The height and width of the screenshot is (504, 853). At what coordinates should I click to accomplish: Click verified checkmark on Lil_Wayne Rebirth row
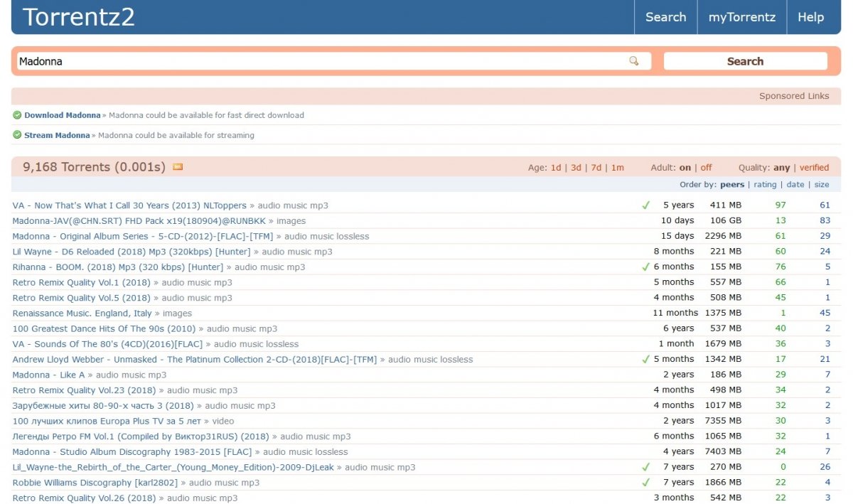click(x=645, y=468)
